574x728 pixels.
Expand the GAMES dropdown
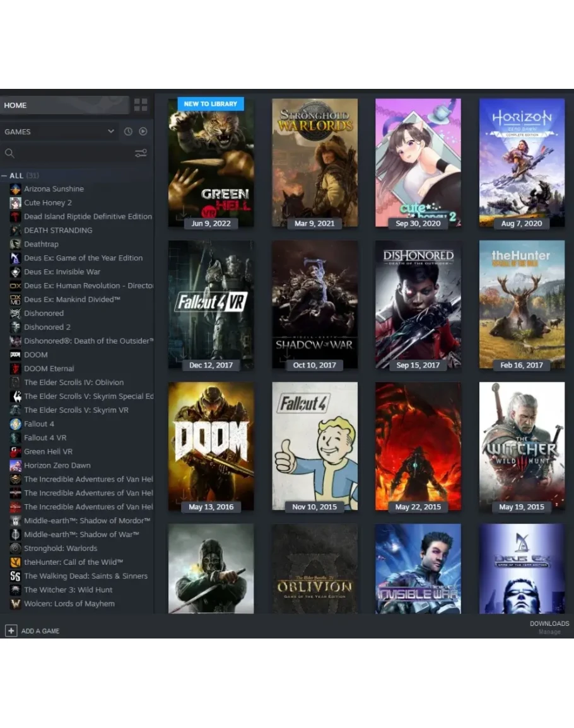click(x=110, y=132)
